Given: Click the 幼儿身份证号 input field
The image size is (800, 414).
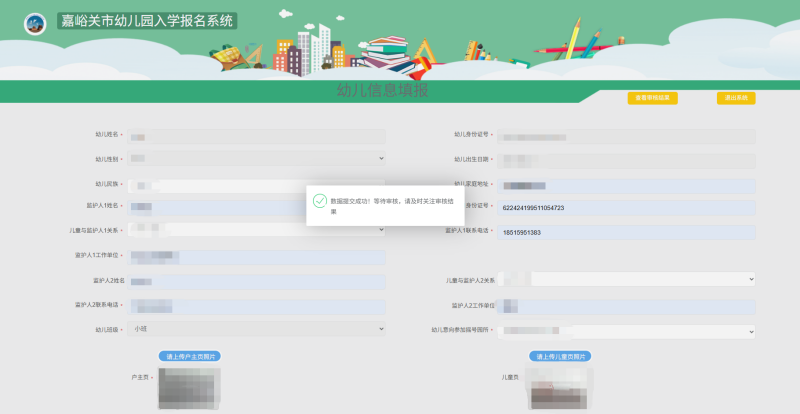Looking at the screenshot, I should (x=626, y=134).
